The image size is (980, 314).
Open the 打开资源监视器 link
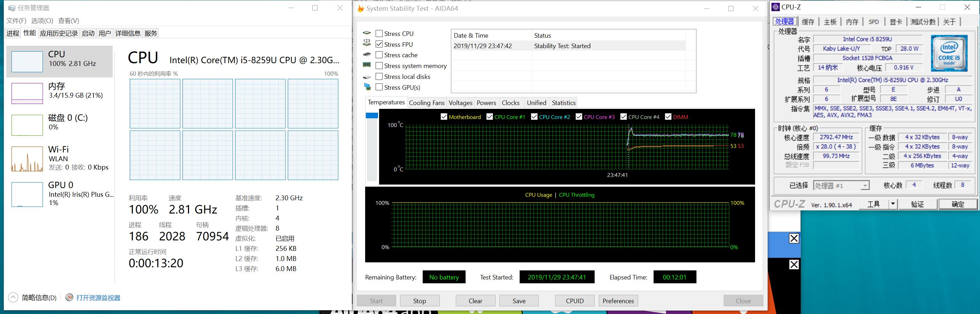98,298
